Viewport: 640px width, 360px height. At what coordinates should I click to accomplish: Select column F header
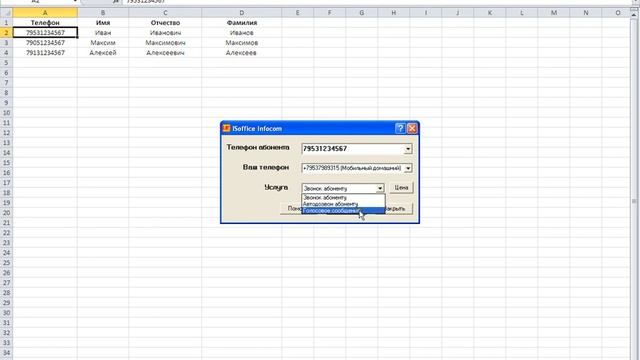pos(329,13)
